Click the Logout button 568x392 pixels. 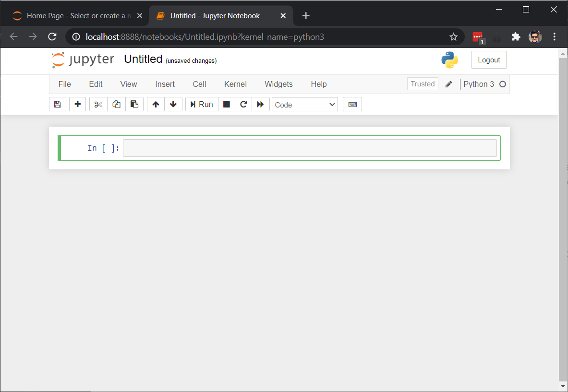coord(489,60)
